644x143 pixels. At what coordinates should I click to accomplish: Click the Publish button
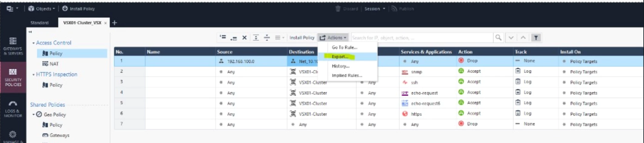pyautogui.click(x=402, y=9)
